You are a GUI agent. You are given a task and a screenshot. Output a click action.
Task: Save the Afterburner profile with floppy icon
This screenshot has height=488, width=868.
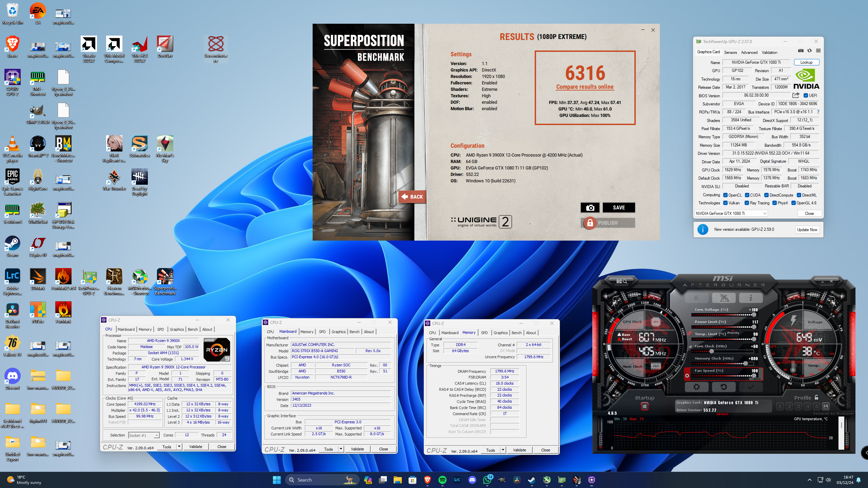tap(826, 406)
